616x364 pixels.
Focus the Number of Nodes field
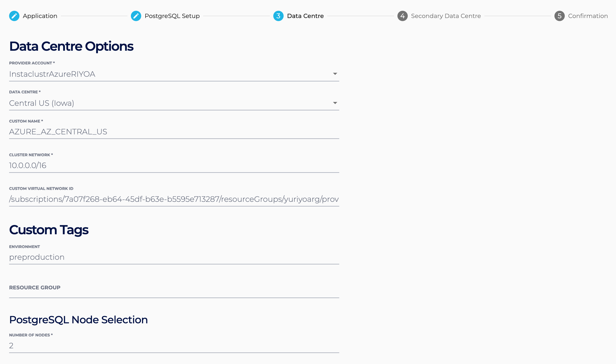(174, 346)
